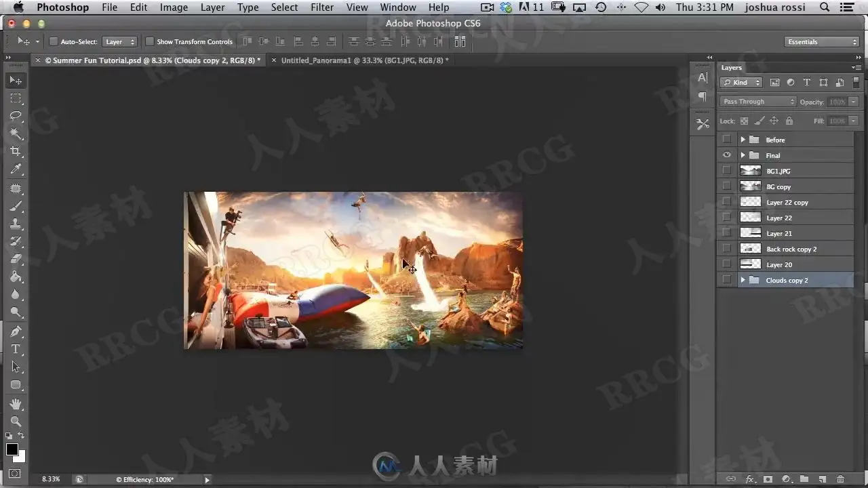Viewport: 868px width, 488px height.
Task: Open the Paragraph panel icon
Action: click(x=703, y=96)
